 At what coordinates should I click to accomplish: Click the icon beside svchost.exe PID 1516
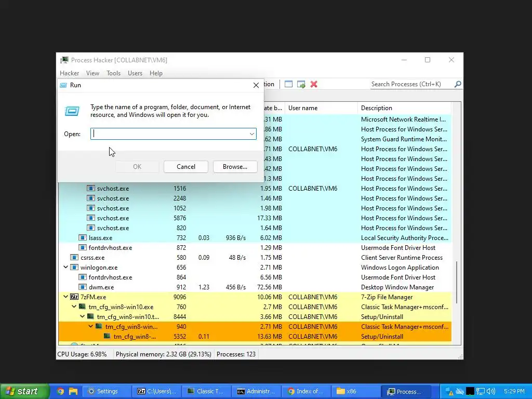point(90,188)
